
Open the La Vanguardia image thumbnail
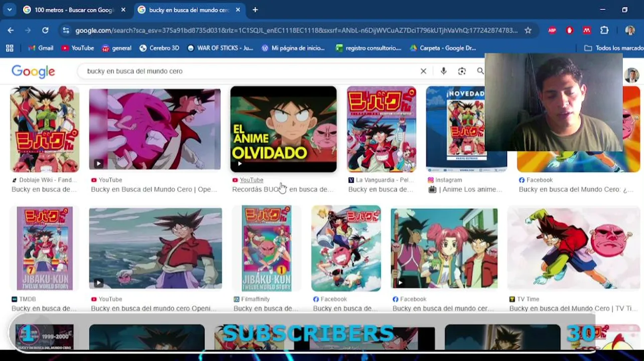381,129
